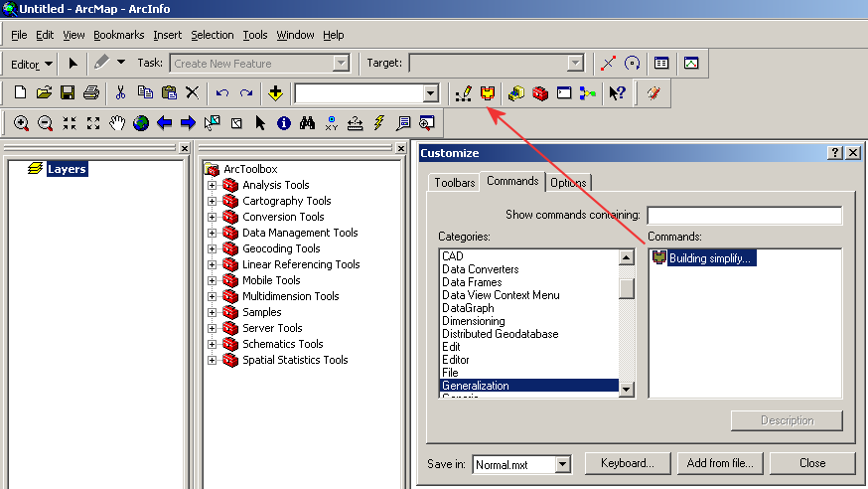
Task: Save the map with the floppy disk icon
Action: point(68,93)
